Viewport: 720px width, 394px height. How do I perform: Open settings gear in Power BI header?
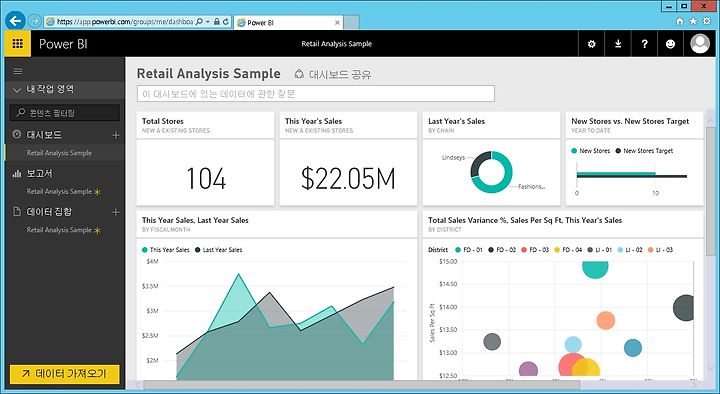point(591,44)
